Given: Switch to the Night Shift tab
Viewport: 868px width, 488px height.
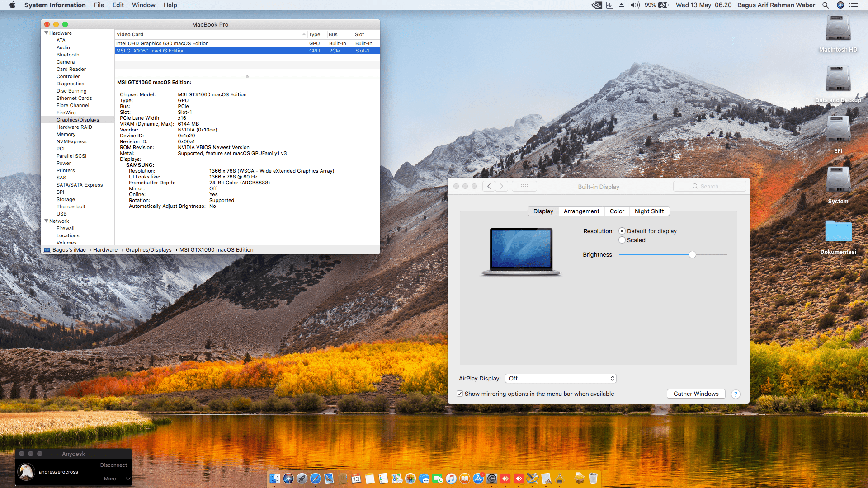Looking at the screenshot, I should (x=649, y=211).
